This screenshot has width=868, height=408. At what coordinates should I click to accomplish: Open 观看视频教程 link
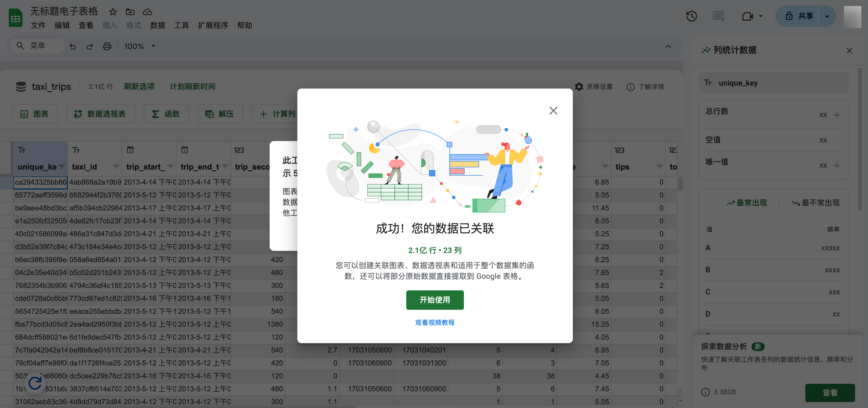[x=435, y=322]
